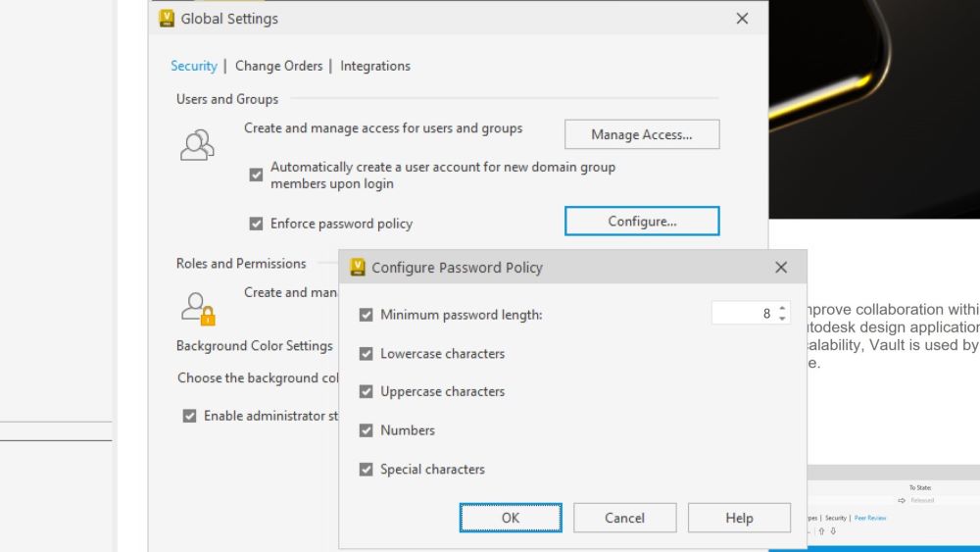Image resolution: width=980 pixels, height=552 pixels.
Task: Click the Roles and Permissions lock user icon
Action: point(198,309)
